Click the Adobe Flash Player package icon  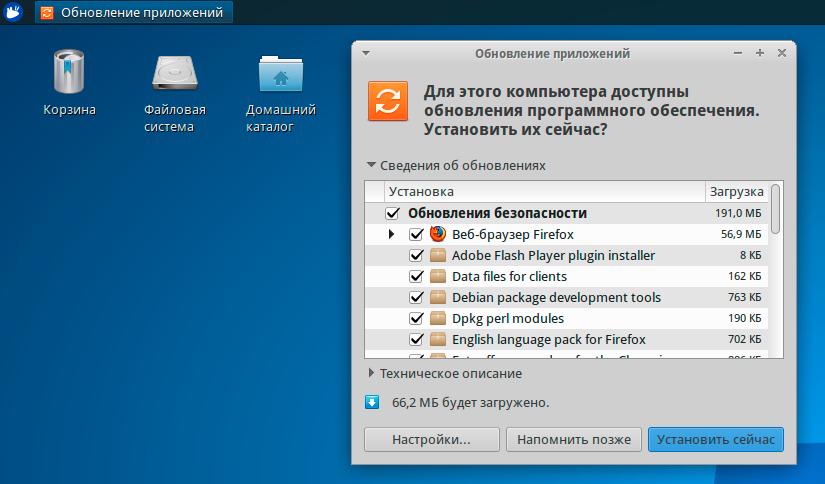438,255
